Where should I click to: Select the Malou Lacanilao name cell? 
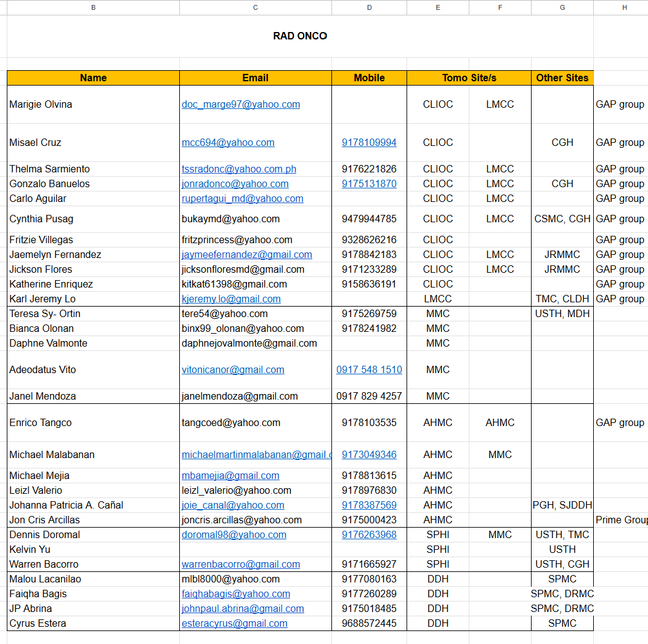click(94, 579)
